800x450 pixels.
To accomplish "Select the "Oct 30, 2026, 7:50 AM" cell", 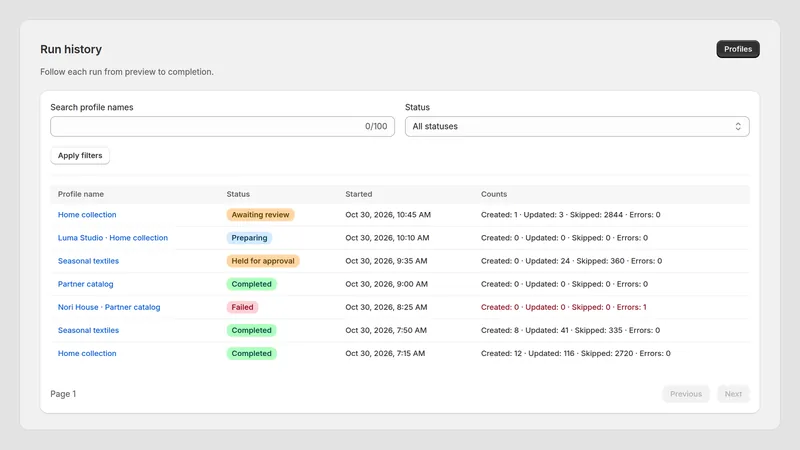I will point(386,330).
